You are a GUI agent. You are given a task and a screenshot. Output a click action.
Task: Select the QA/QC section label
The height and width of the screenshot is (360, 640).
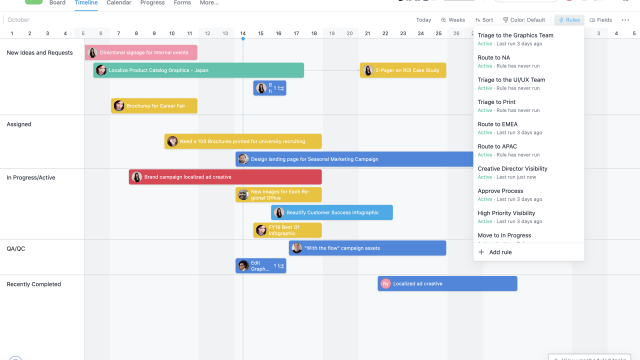(16, 249)
